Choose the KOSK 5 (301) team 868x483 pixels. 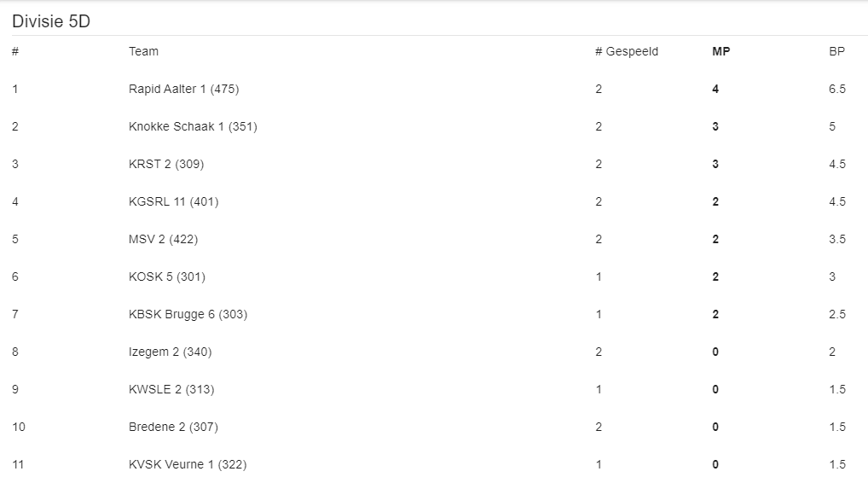[x=166, y=277]
